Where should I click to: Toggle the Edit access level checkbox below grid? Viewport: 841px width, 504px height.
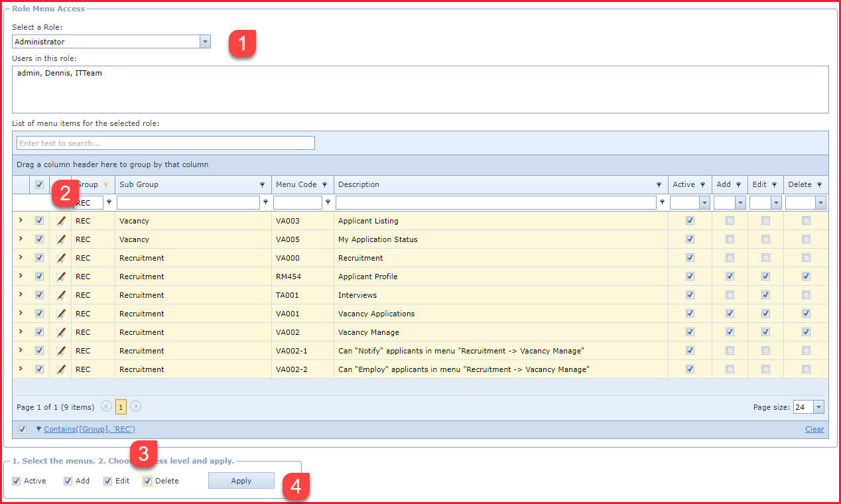click(x=107, y=481)
